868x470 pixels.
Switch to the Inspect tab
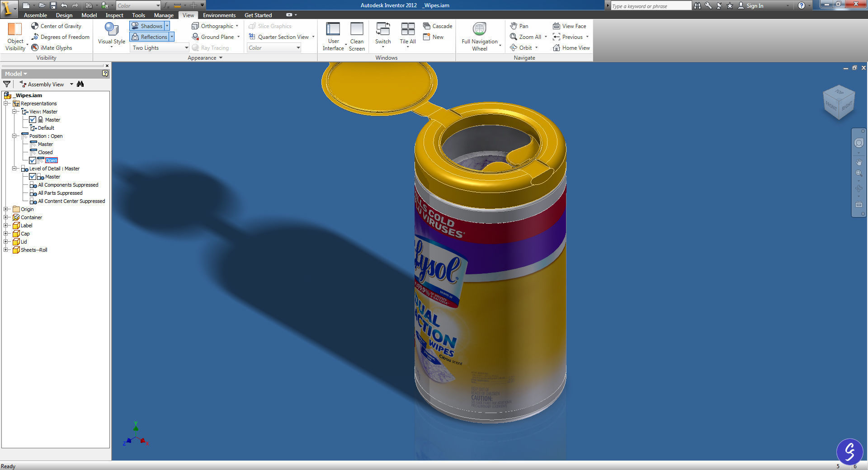tap(114, 15)
